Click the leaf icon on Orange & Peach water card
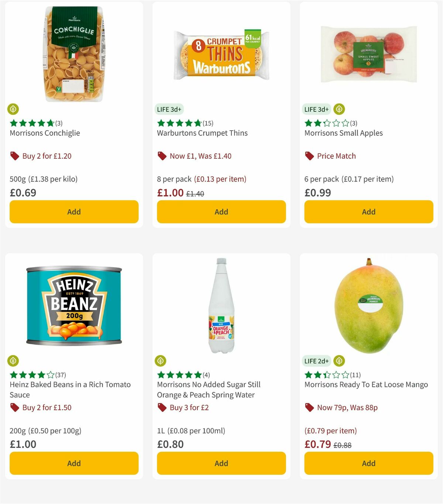The image size is (443, 504). pyautogui.click(x=161, y=361)
